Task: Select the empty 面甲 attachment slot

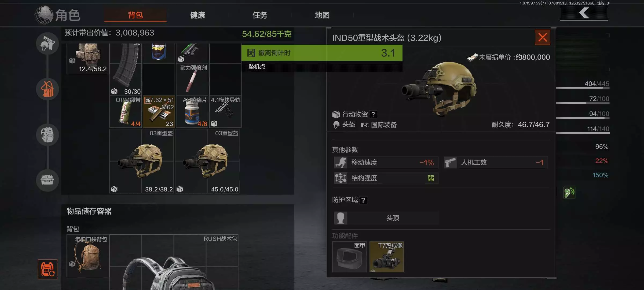Action: point(349,257)
